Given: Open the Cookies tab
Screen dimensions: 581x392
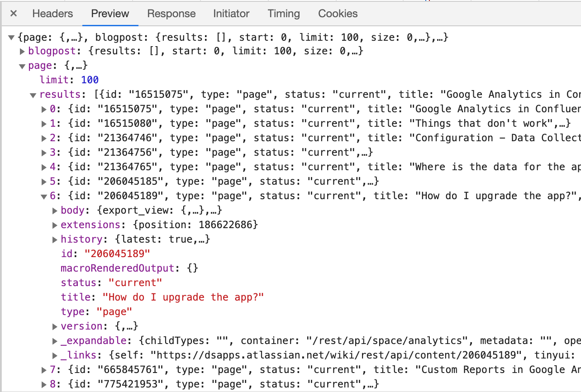Looking at the screenshot, I should [337, 14].
